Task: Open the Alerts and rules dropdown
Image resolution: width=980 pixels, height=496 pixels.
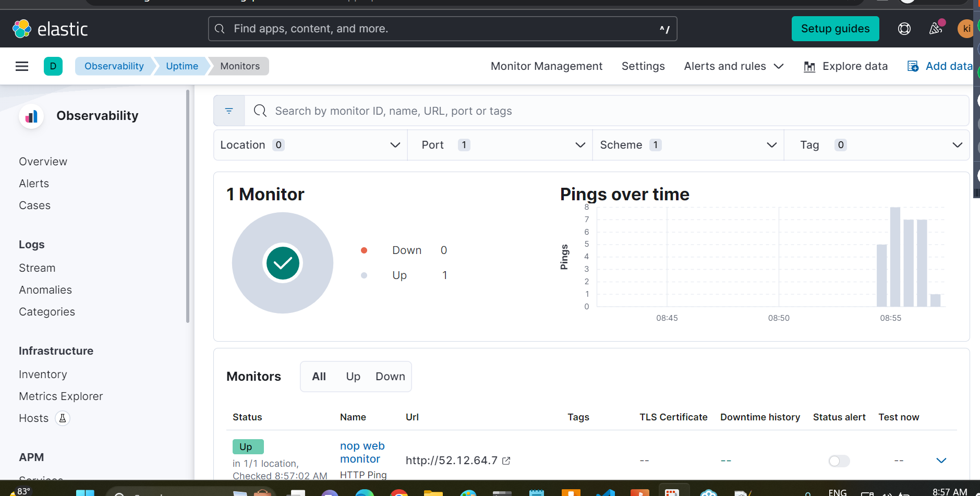Action: pos(734,66)
